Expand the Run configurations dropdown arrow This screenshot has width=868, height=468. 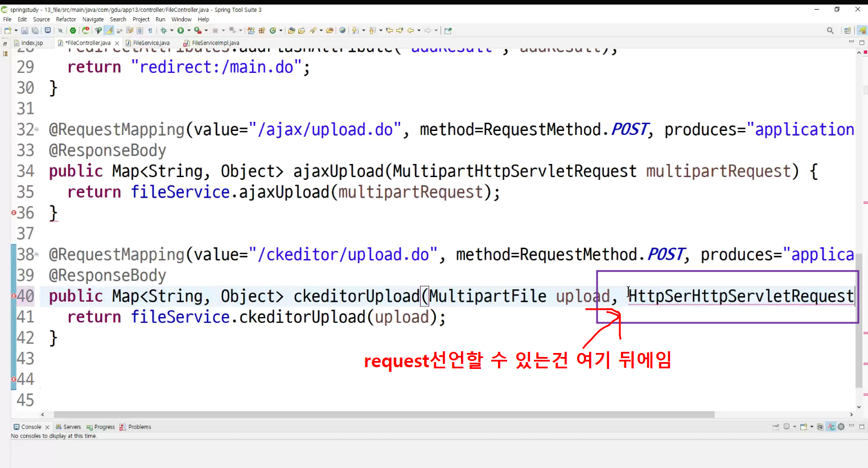point(188,31)
